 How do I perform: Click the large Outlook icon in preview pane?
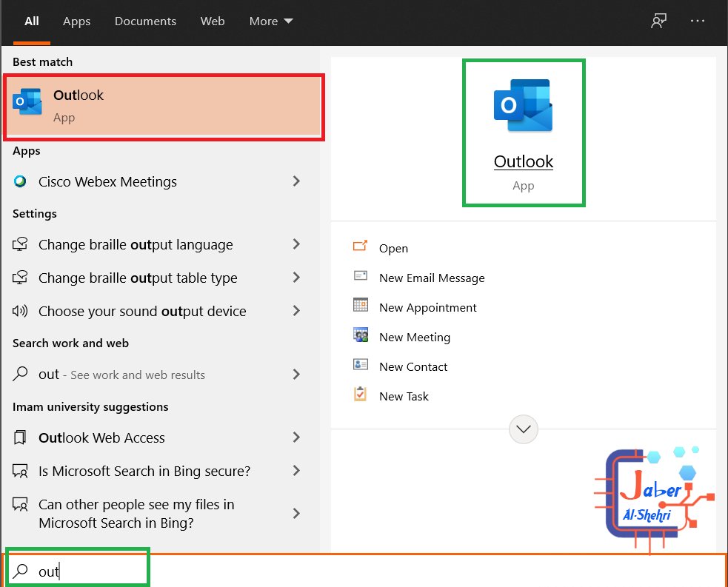524,105
